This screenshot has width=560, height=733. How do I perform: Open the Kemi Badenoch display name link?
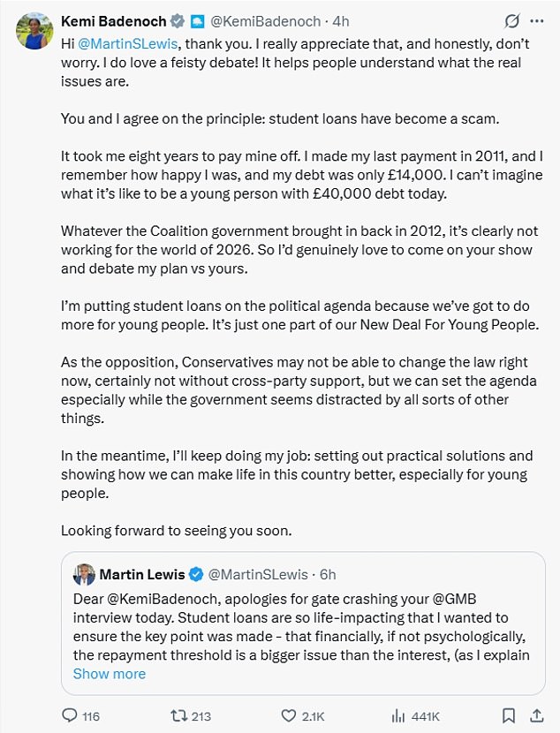pos(114,20)
